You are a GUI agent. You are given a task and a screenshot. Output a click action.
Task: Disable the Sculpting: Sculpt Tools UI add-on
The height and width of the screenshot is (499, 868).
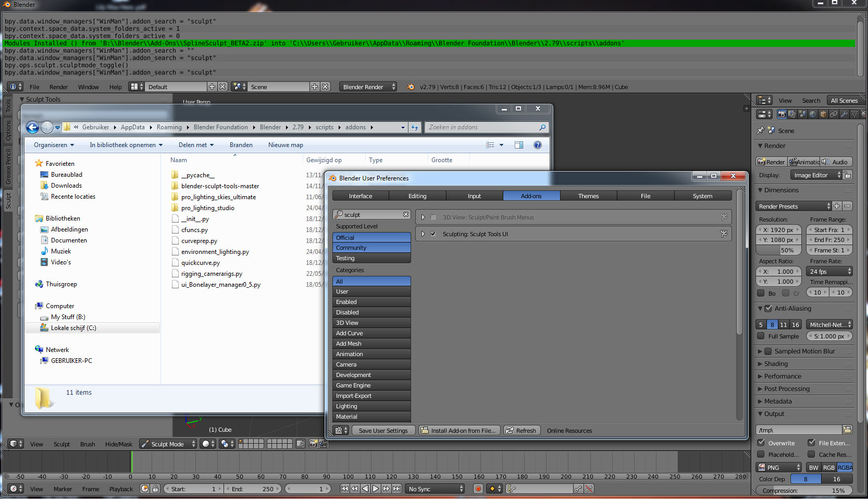point(433,234)
